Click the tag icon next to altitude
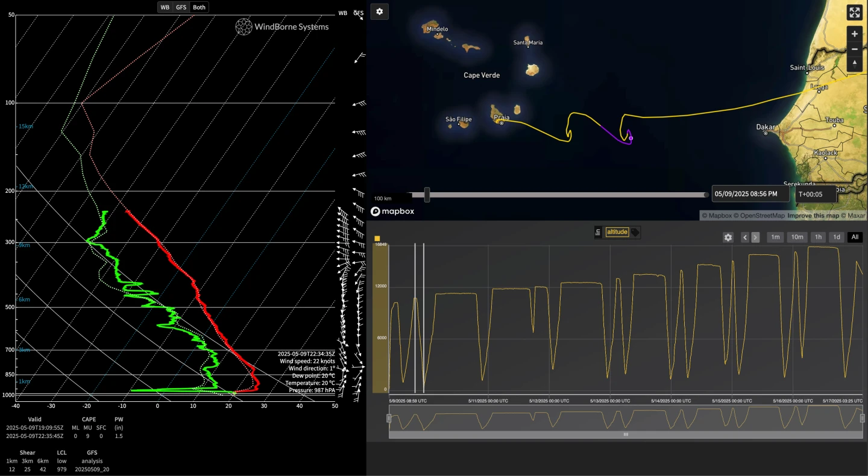This screenshot has width=868, height=476. click(x=635, y=232)
